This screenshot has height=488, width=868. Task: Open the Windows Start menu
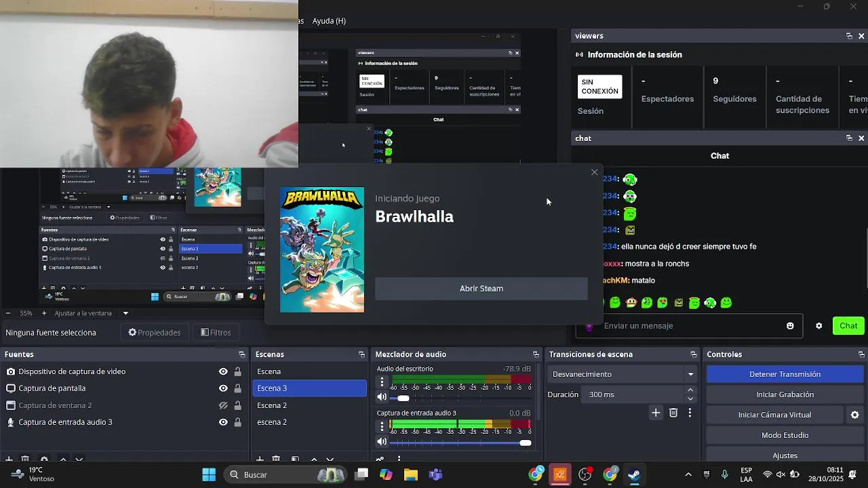(209, 474)
